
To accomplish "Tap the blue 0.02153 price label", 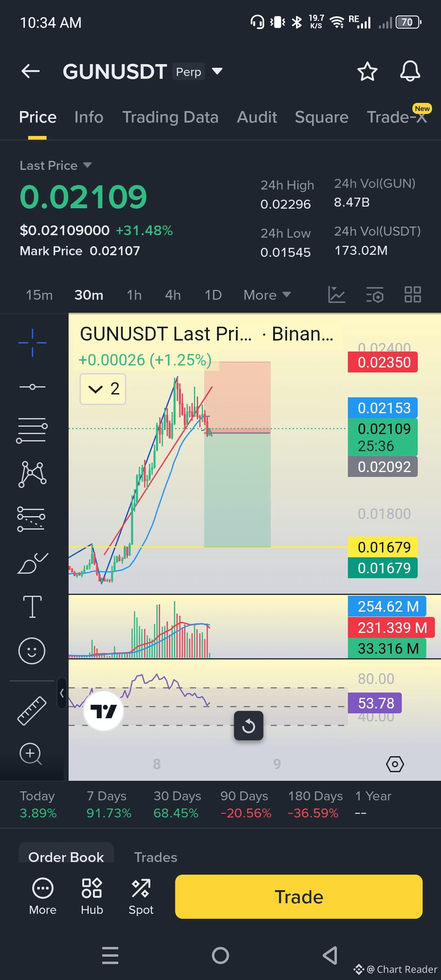I will [x=383, y=408].
